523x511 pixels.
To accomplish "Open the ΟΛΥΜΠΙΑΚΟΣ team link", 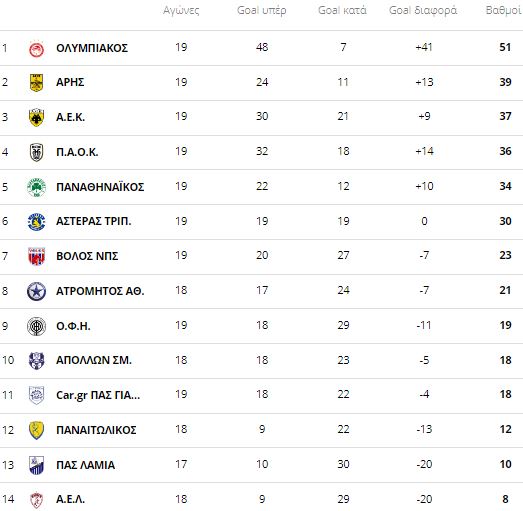I will click(x=92, y=48).
